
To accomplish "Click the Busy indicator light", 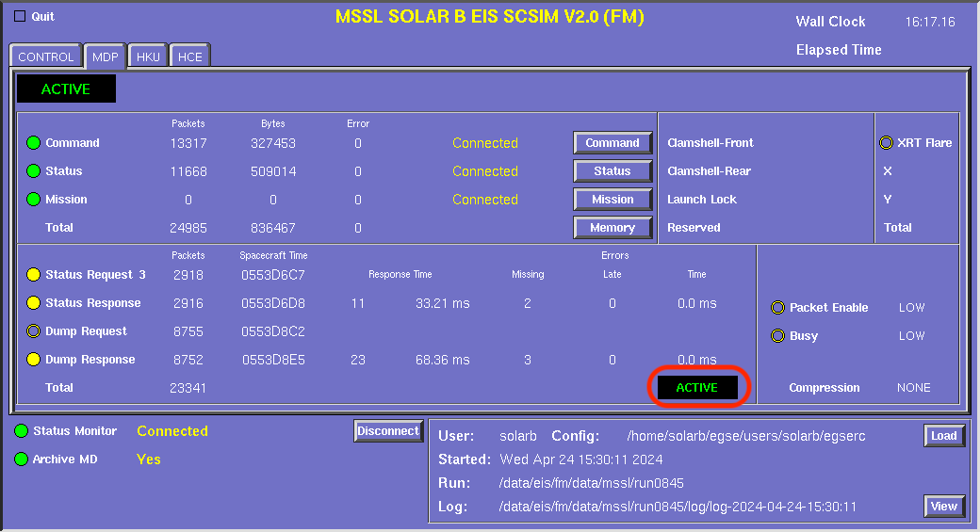I will 777,336.
